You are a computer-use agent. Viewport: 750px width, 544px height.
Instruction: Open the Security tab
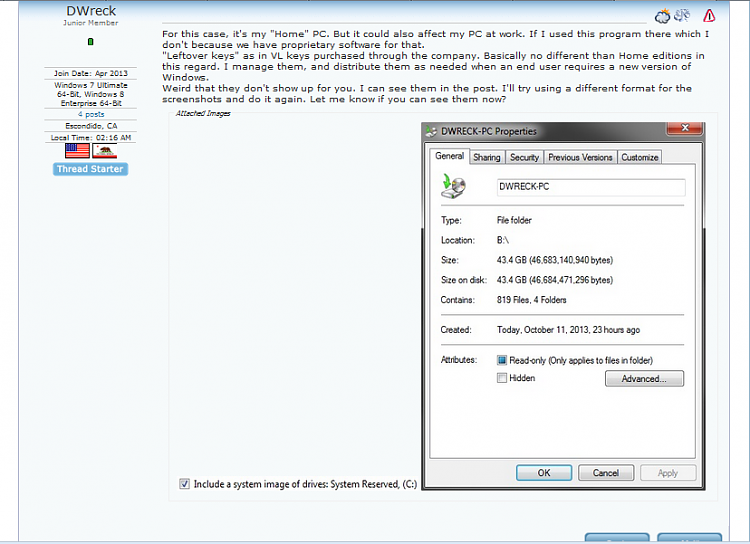point(524,157)
